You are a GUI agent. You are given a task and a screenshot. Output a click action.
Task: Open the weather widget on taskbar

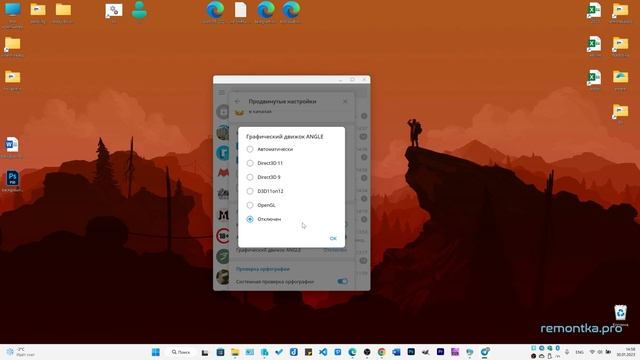click(20, 352)
